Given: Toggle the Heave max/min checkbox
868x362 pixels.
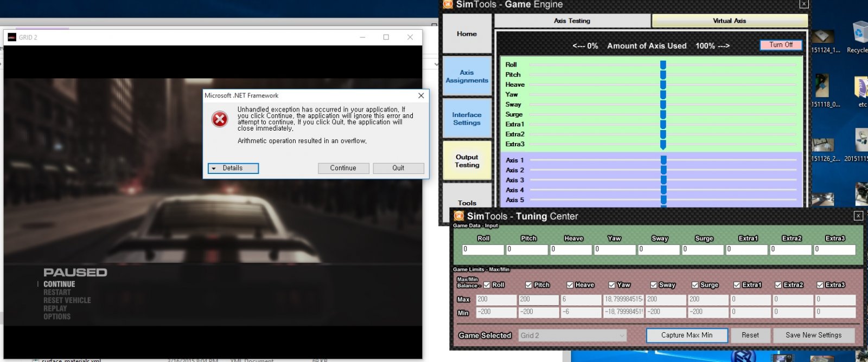Looking at the screenshot, I should 570,285.
